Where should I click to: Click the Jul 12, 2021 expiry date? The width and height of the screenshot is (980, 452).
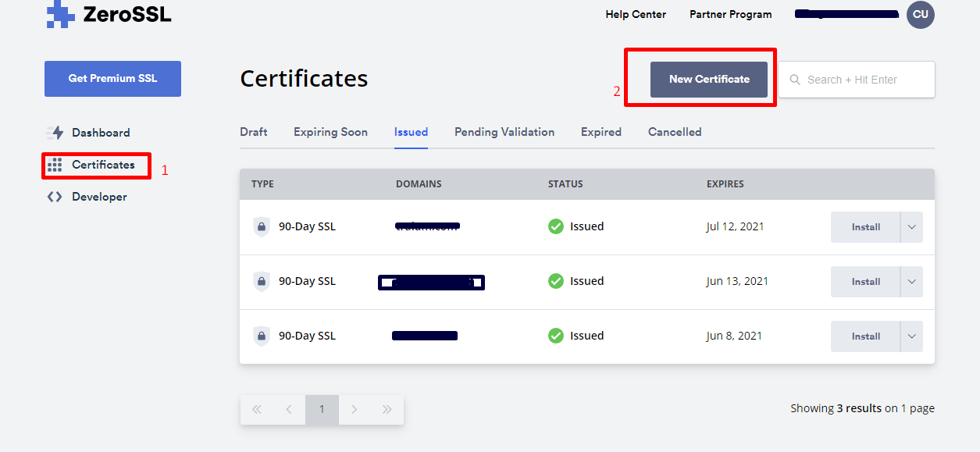coord(736,226)
